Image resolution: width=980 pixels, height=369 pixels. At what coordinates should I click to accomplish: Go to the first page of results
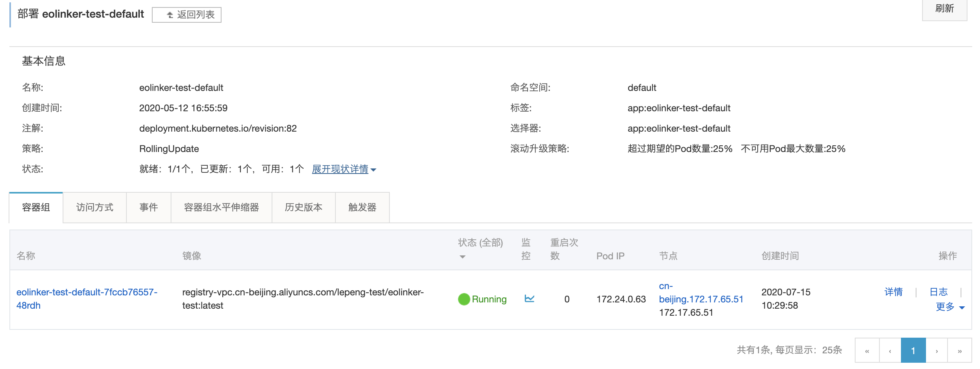867,351
